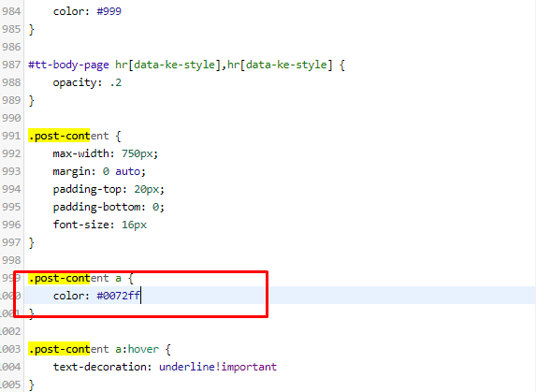Click line number 998 in gutter
The image size is (536, 392).
coord(11,260)
